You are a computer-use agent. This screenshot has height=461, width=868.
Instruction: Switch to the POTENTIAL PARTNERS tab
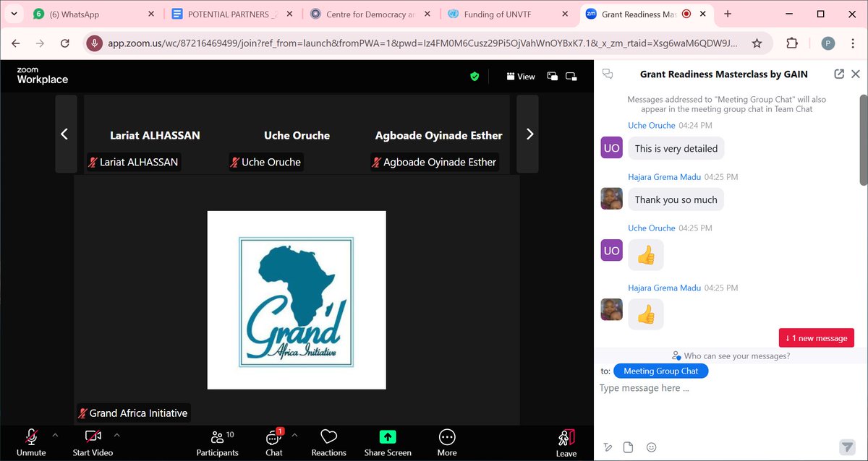point(233,14)
